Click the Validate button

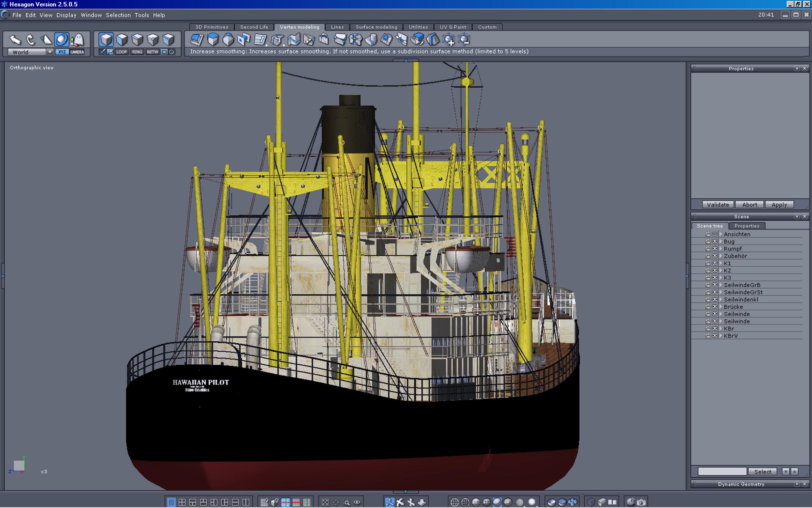click(x=718, y=205)
